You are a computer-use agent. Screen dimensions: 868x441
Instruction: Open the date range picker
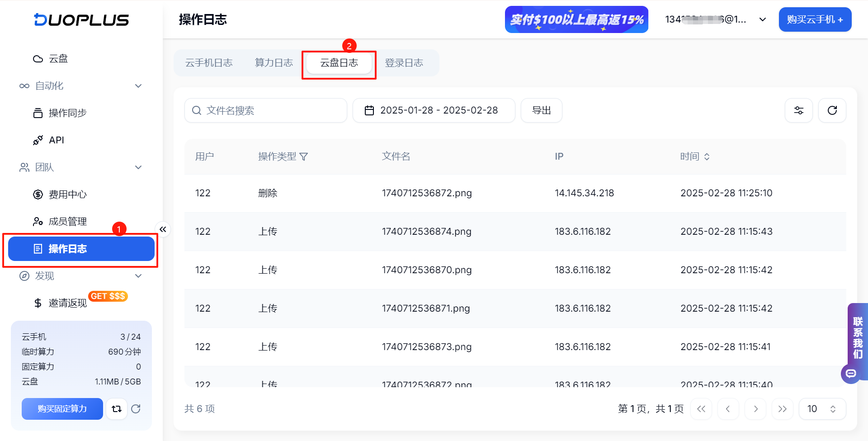434,110
